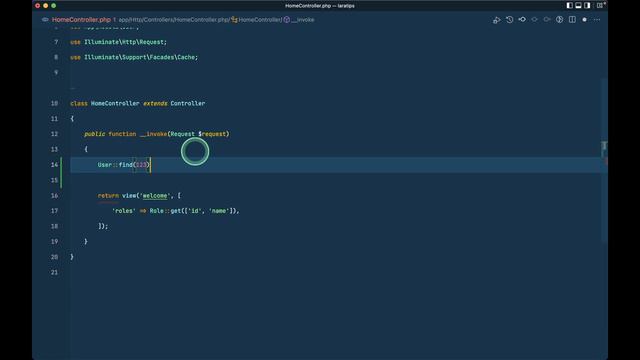Click the Role model reference on line 17
This screenshot has height=360, width=640.
(x=156, y=211)
